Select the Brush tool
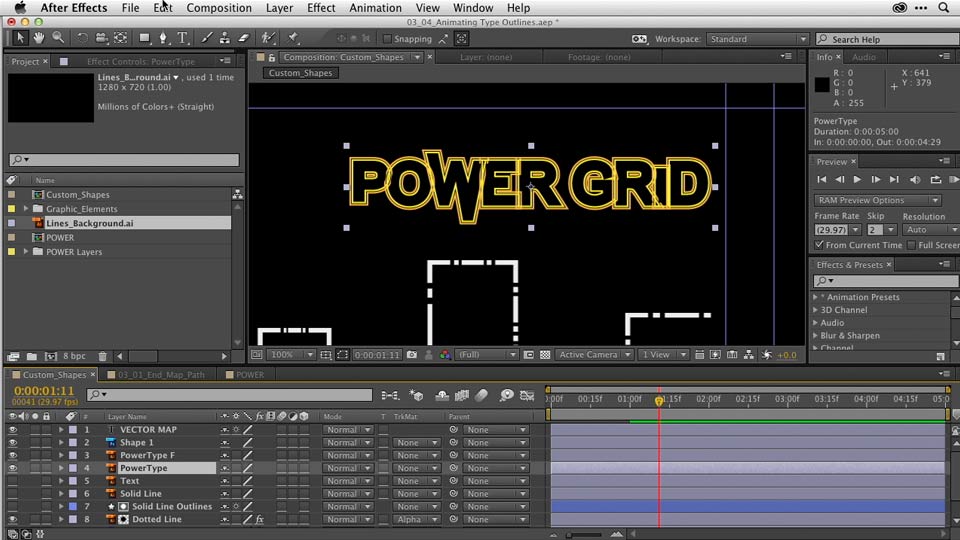The width and height of the screenshot is (960, 540). click(x=208, y=38)
